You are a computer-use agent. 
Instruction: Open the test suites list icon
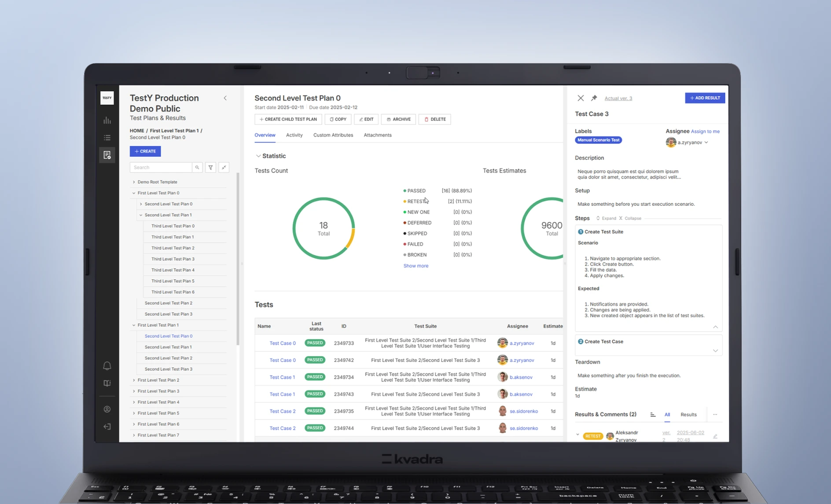107,138
